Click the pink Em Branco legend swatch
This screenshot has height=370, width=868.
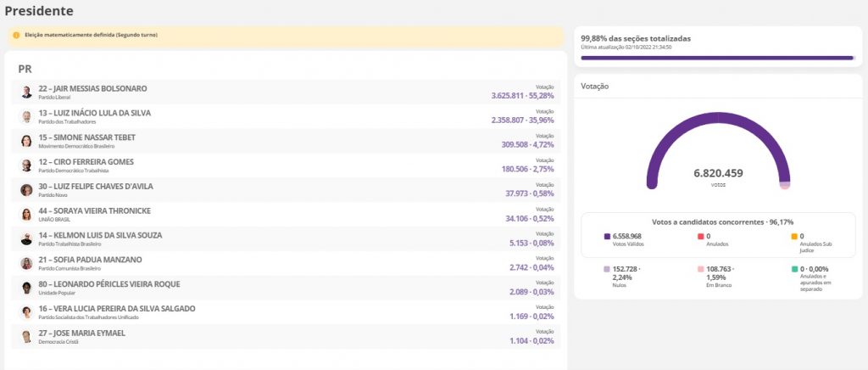[x=701, y=269]
